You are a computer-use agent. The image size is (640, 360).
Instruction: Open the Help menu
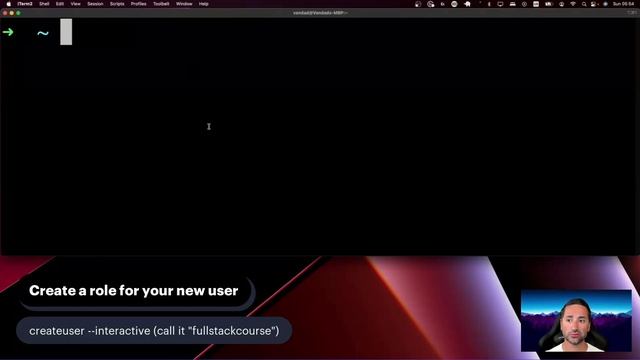click(x=204, y=4)
